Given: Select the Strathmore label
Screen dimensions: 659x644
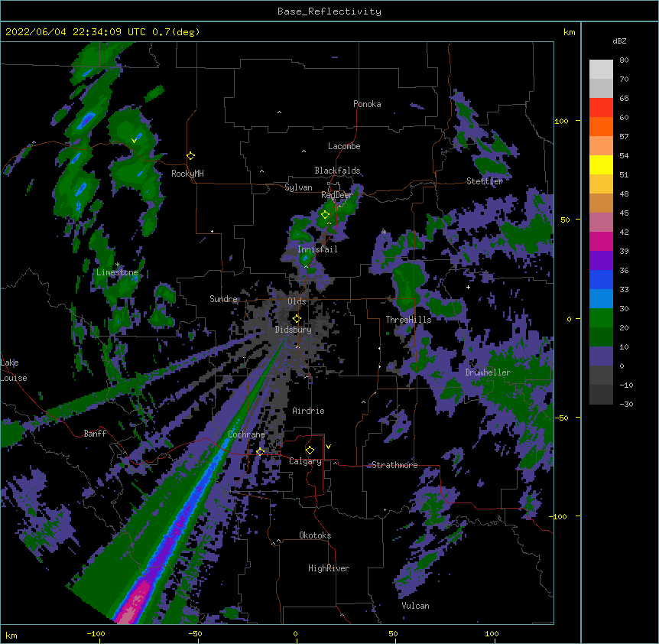Looking at the screenshot, I should tap(394, 465).
